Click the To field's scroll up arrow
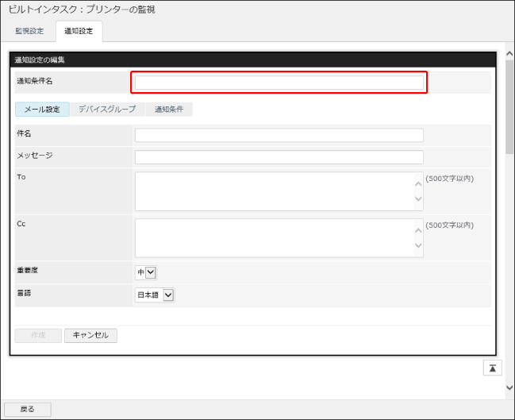 (418, 183)
